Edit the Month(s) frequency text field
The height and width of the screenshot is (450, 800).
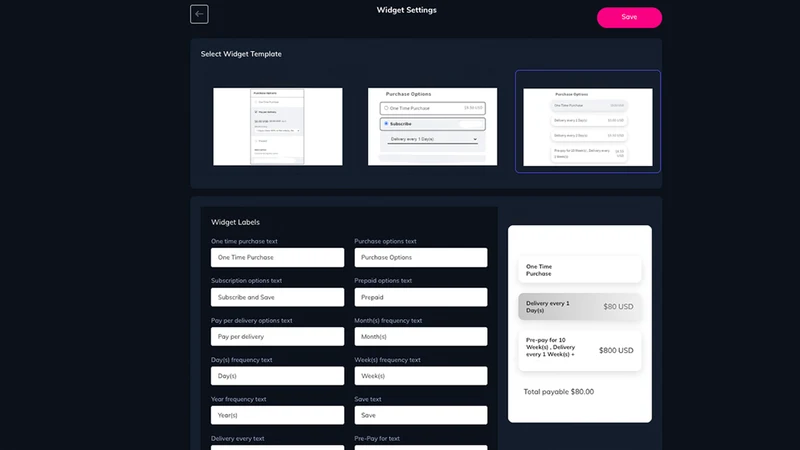click(420, 337)
